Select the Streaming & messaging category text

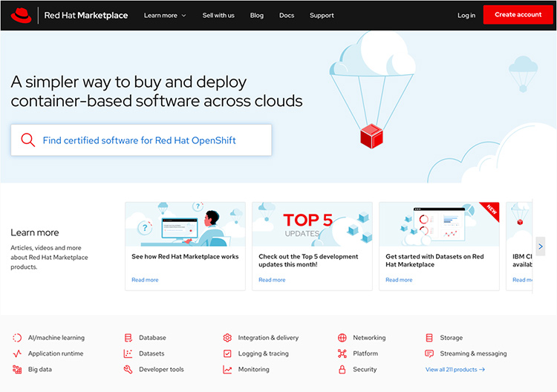(x=473, y=353)
